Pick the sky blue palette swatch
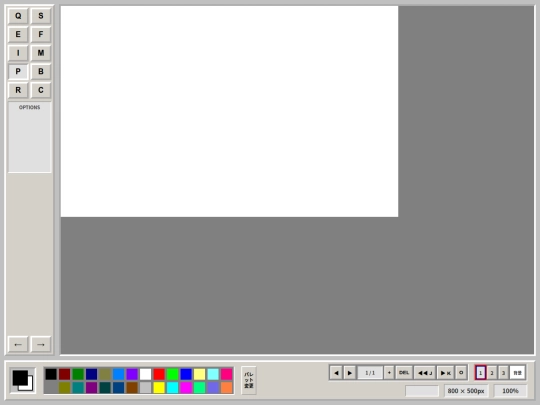Viewport: 540px width, 405px height. [x=118, y=374]
